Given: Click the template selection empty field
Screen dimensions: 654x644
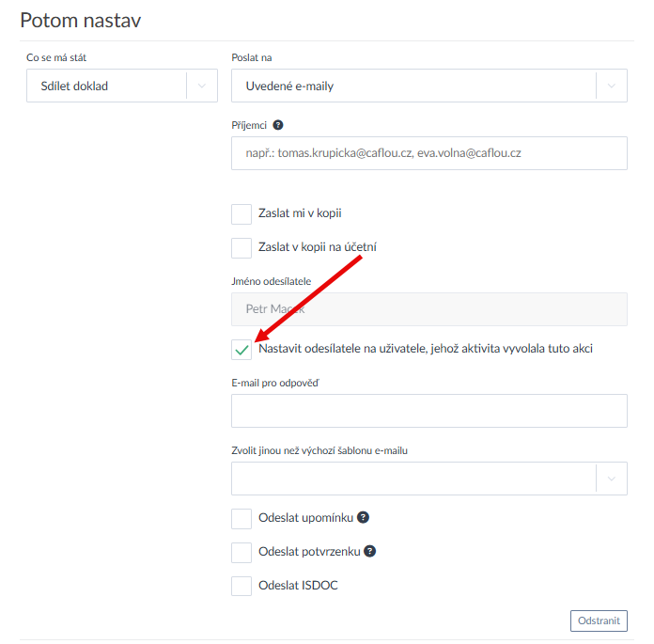Looking at the screenshot, I should tap(413, 479).
